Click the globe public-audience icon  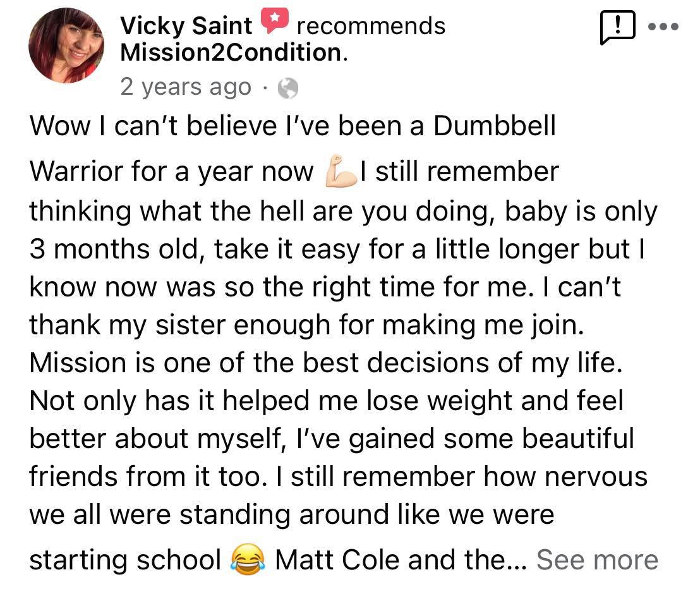pos(288,88)
